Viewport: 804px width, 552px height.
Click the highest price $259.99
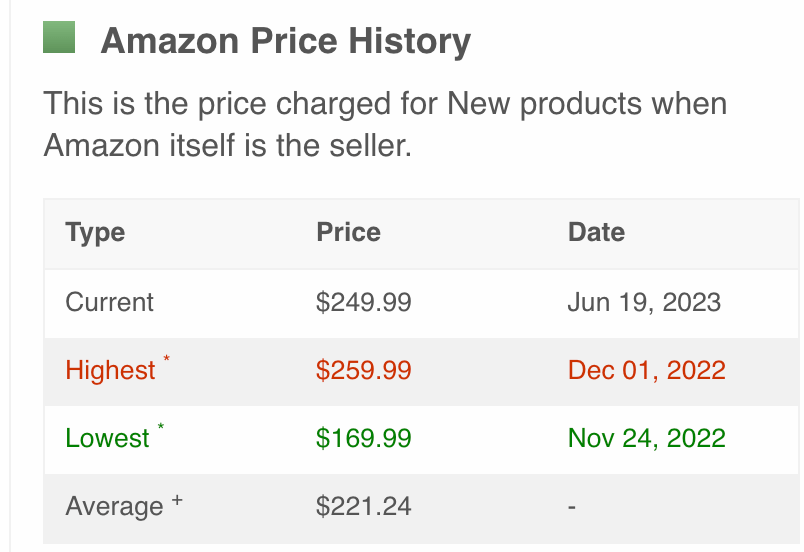pyautogui.click(x=363, y=370)
